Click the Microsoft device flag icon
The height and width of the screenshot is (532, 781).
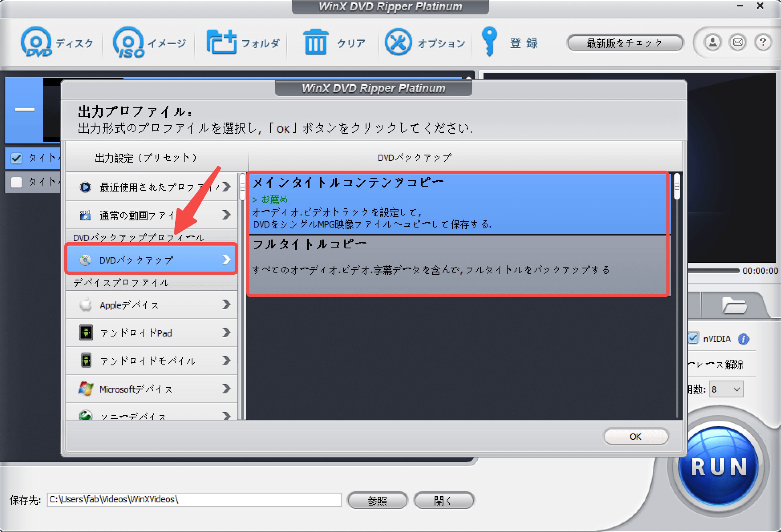86,389
